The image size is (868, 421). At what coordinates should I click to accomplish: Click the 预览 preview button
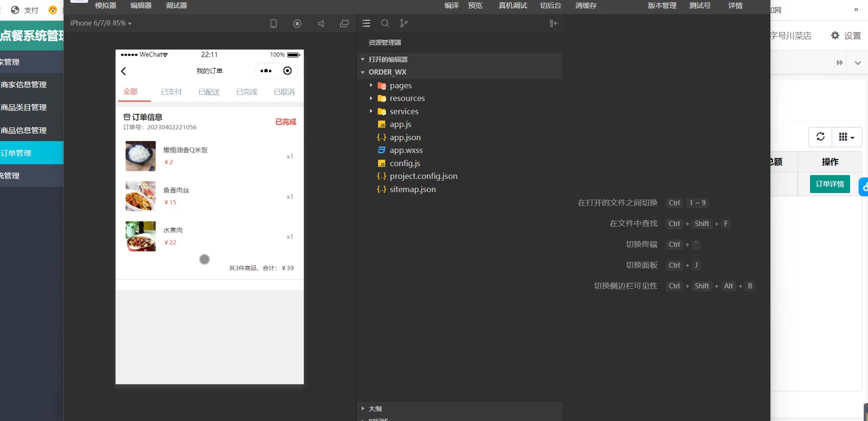[475, 5]
